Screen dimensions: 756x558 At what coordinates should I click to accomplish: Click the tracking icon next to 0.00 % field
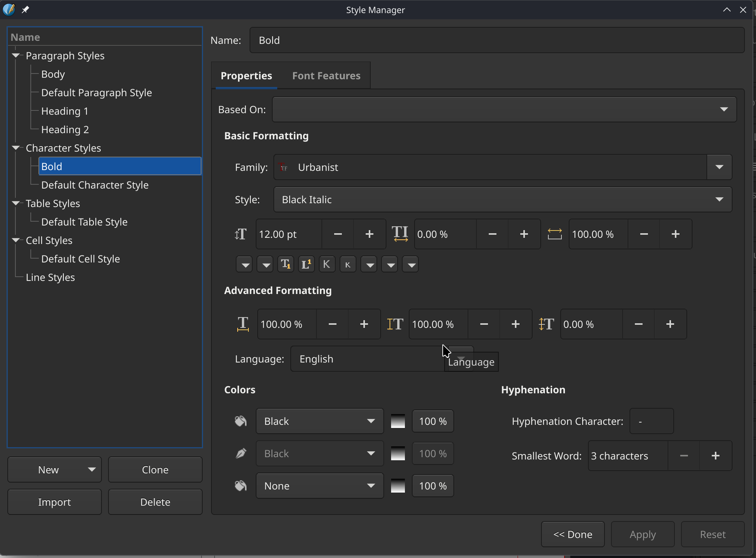click(x=400, y=234)
